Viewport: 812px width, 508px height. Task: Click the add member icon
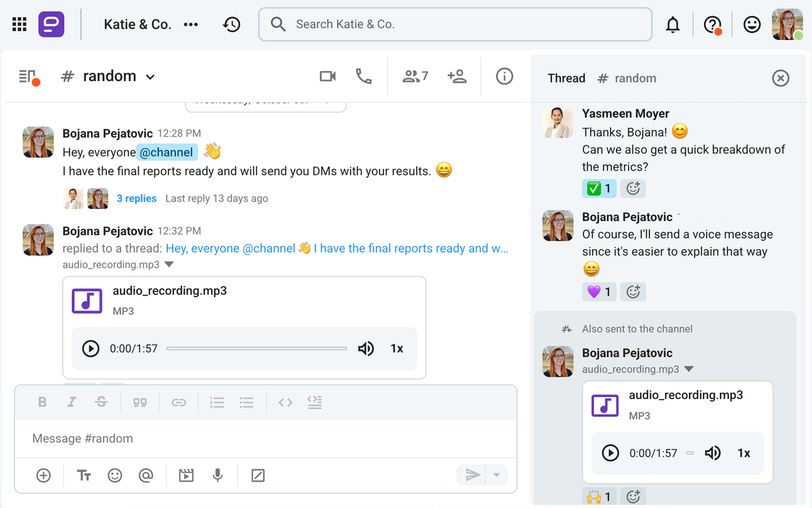click(x=457, y=76)
